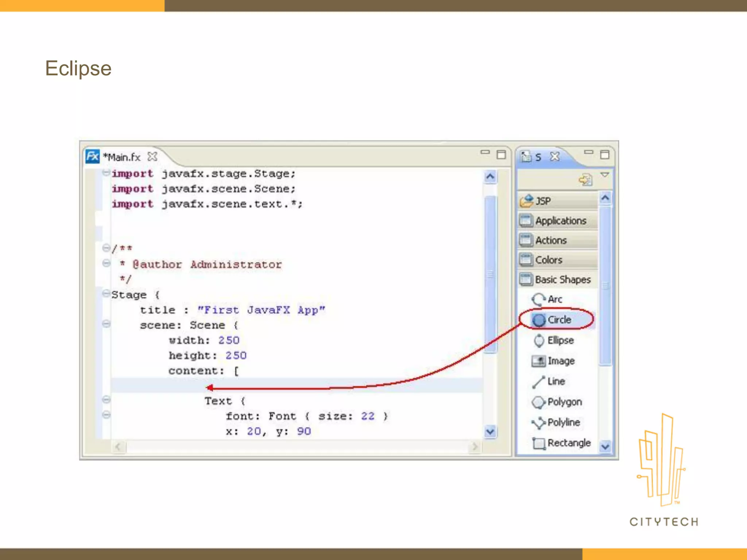
Task: Click the Snippets view tab icon
Action: coord(526,157)
